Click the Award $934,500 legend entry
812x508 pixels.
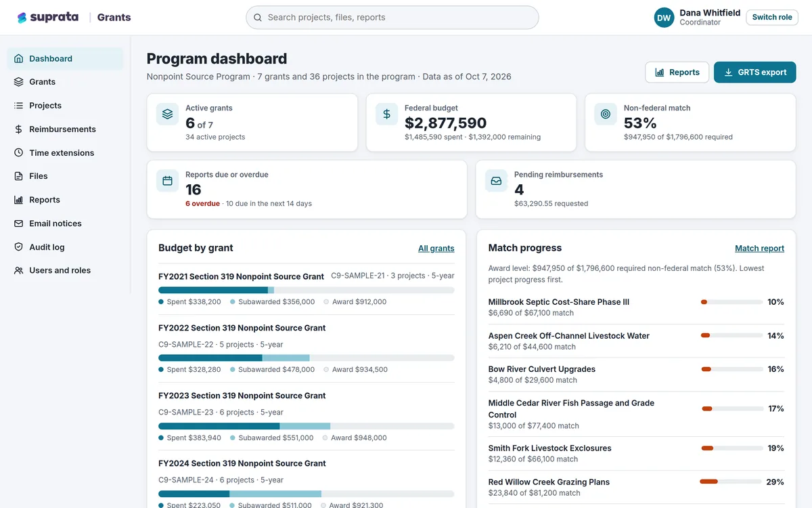coord(355,369)
